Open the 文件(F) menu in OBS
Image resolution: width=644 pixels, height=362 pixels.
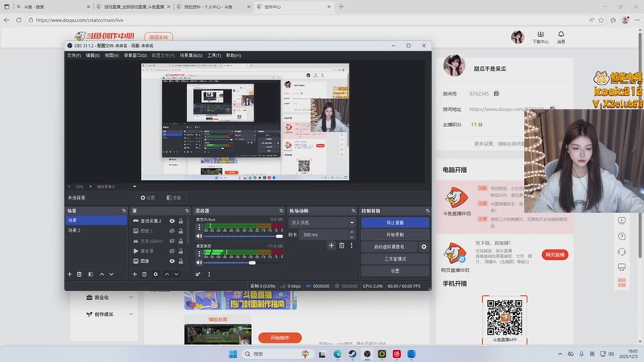click(74, 56)
